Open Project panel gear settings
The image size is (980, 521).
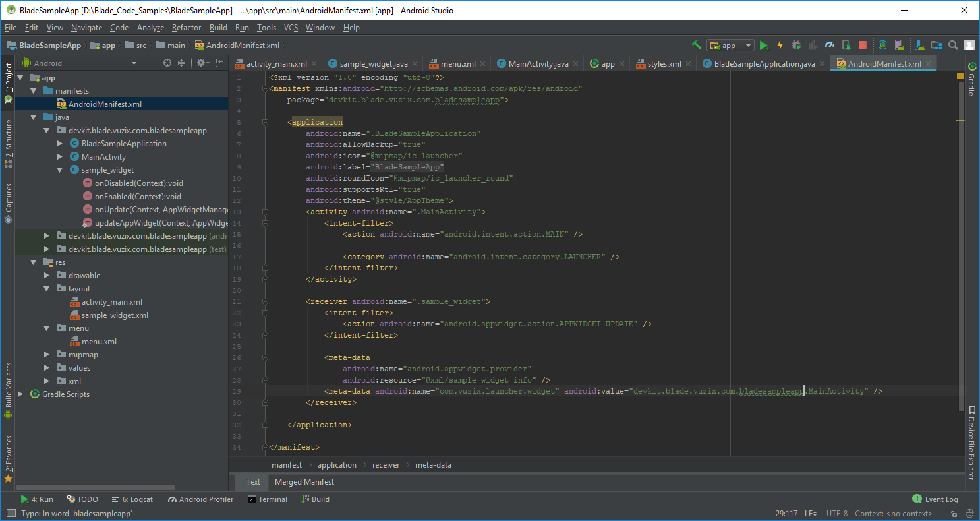point(202,63)
